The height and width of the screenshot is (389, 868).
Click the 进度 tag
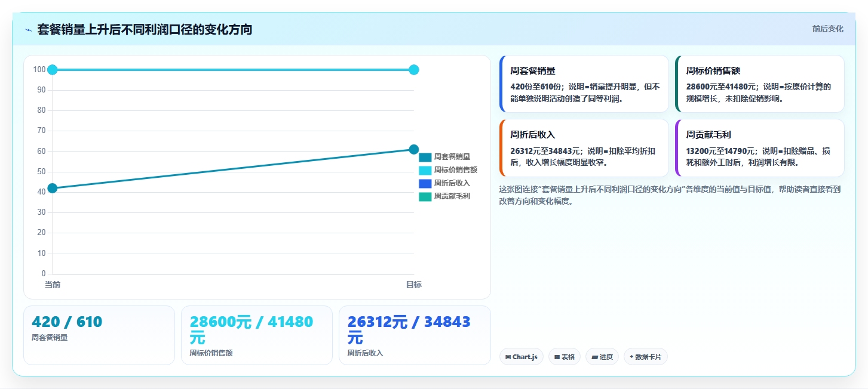pos(602,357)
